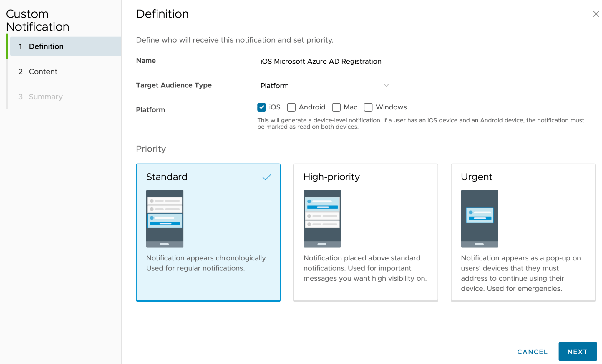Screen dimensions: 602x364
Task: Click the green step progress indicator
Action: tap(7, 46)
